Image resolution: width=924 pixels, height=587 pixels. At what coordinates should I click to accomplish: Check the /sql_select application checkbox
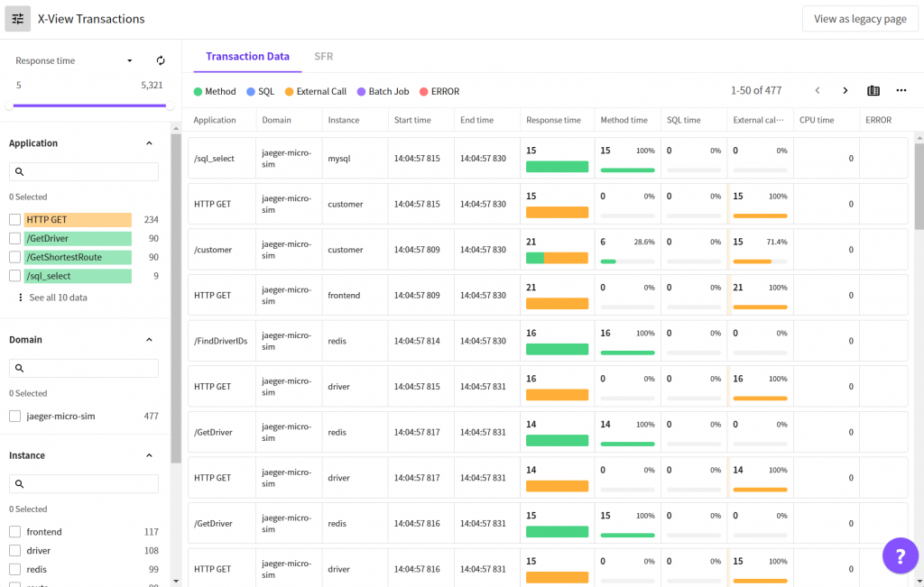click(14, 276)
